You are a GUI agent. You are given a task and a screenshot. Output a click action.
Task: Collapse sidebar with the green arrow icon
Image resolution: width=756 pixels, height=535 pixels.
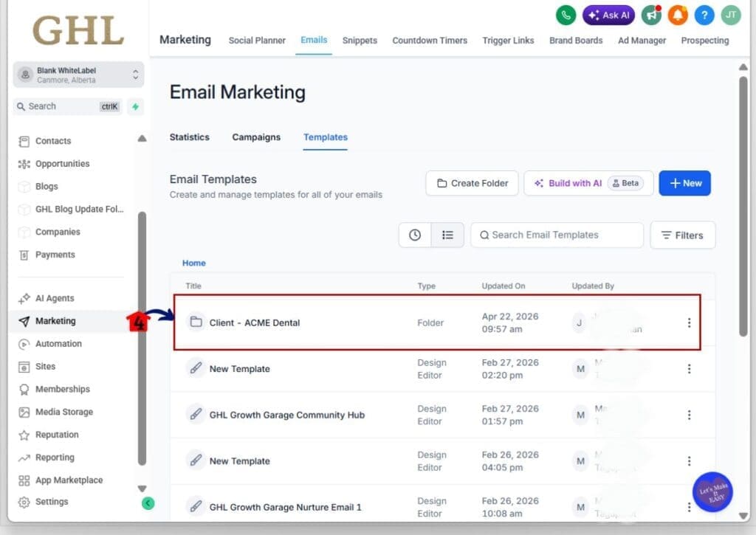[x=148, y=503]
